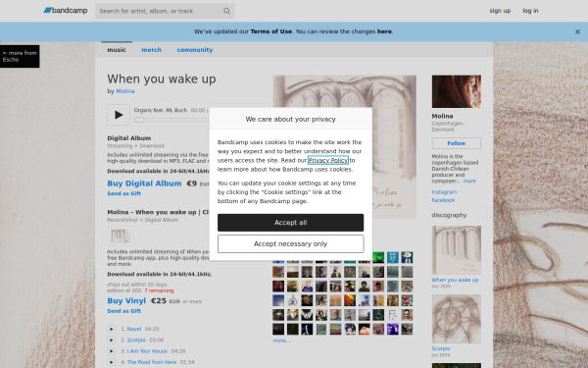Click the 7 remaining text
Screen dimensions: 588x368
pyautogui.click(x=159, y=290)
